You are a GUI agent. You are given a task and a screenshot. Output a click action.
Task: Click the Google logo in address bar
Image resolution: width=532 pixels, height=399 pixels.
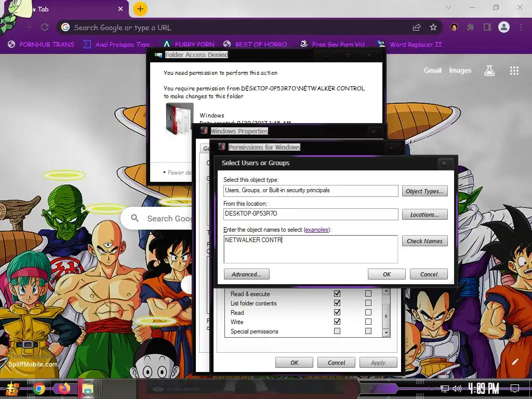point(65,27)
